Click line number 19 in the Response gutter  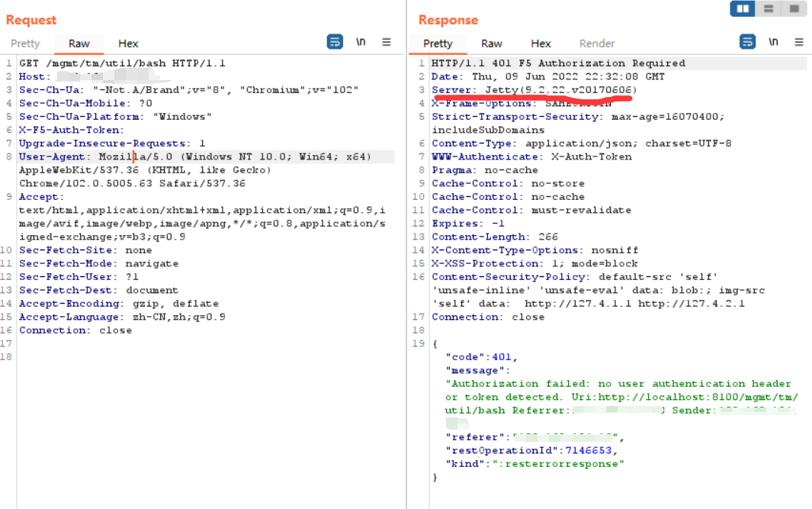tap(418, 343)
